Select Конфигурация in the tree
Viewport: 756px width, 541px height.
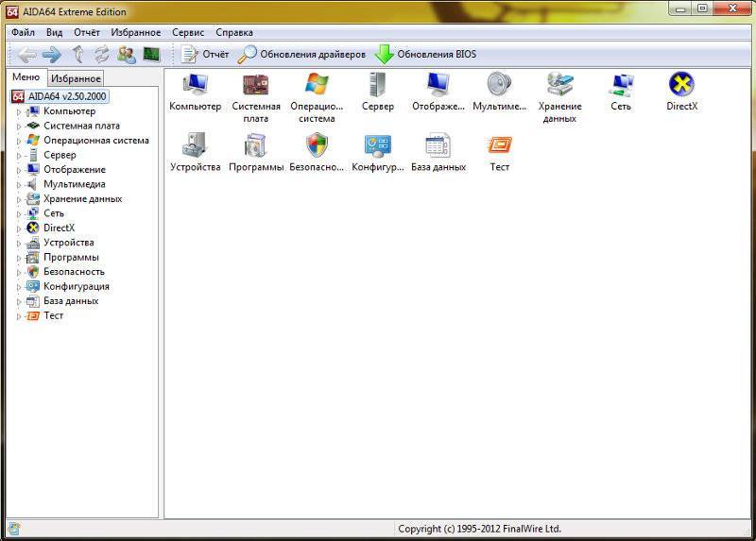click(x=77, y=286)
